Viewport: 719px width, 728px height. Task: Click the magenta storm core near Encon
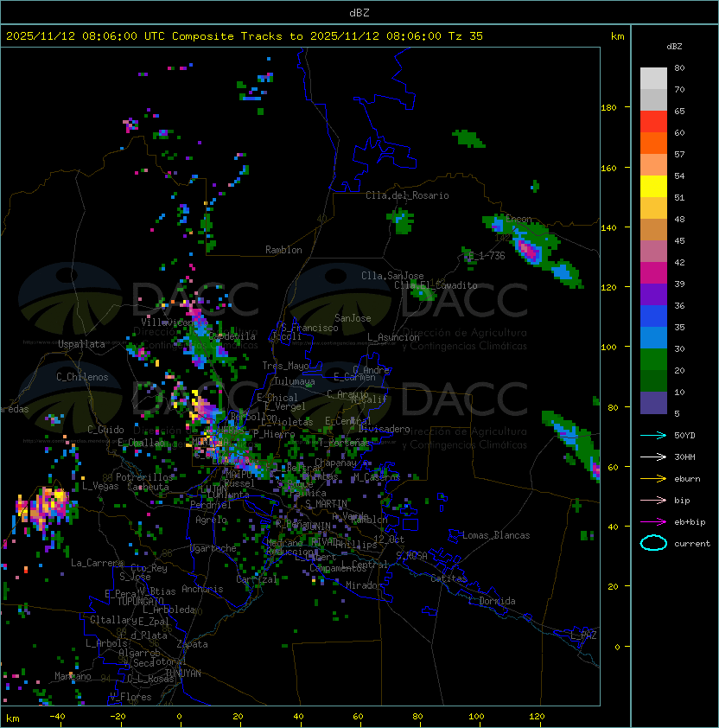click(528, 250)
